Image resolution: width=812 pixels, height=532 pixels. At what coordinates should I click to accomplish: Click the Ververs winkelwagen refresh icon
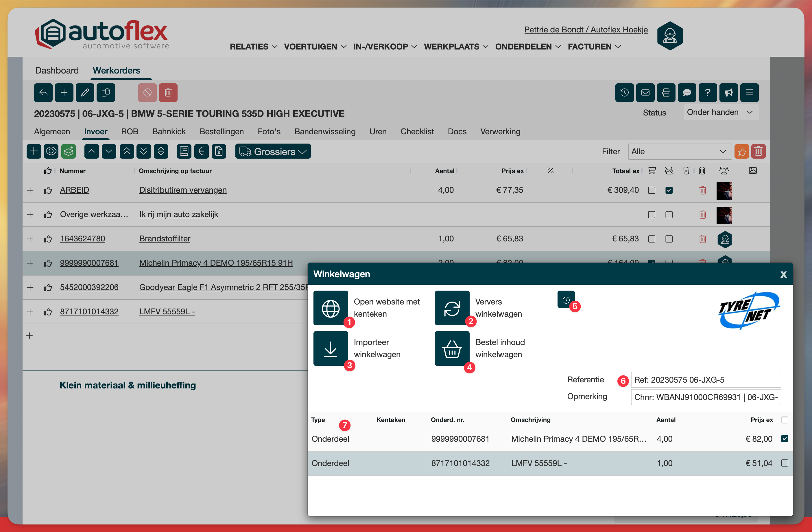pyautogui.click(x=452, y=308)
